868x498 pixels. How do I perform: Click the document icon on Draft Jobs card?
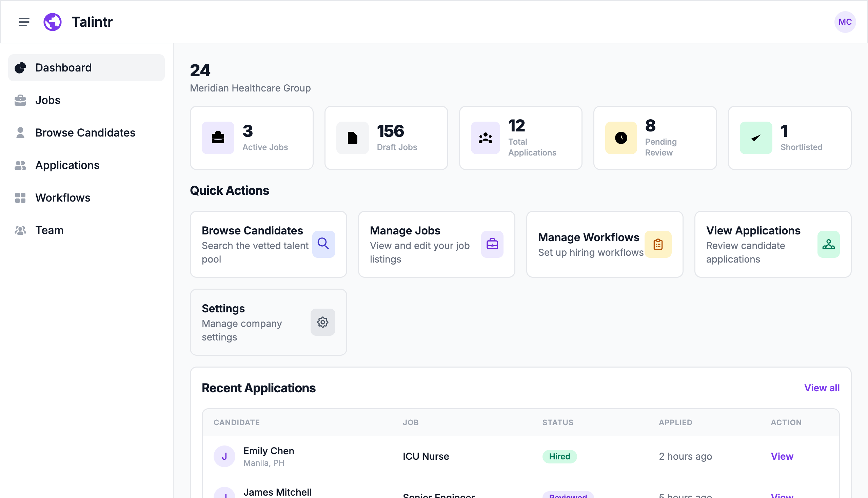coord(352,138)
